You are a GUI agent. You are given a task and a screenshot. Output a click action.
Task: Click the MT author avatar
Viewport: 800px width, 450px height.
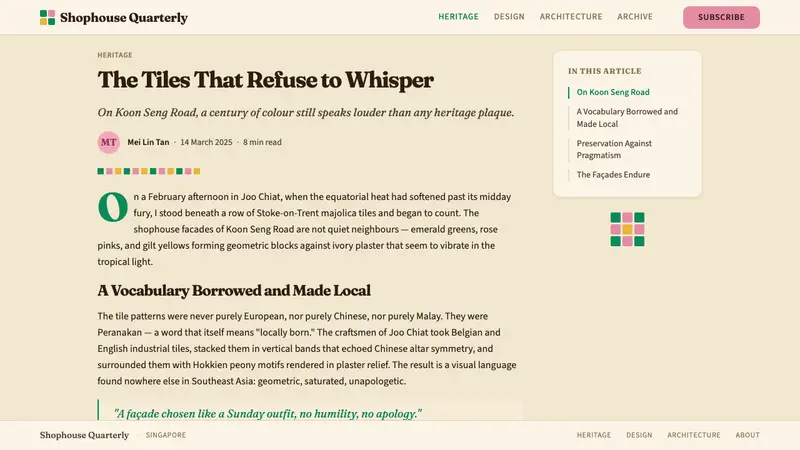109,142
